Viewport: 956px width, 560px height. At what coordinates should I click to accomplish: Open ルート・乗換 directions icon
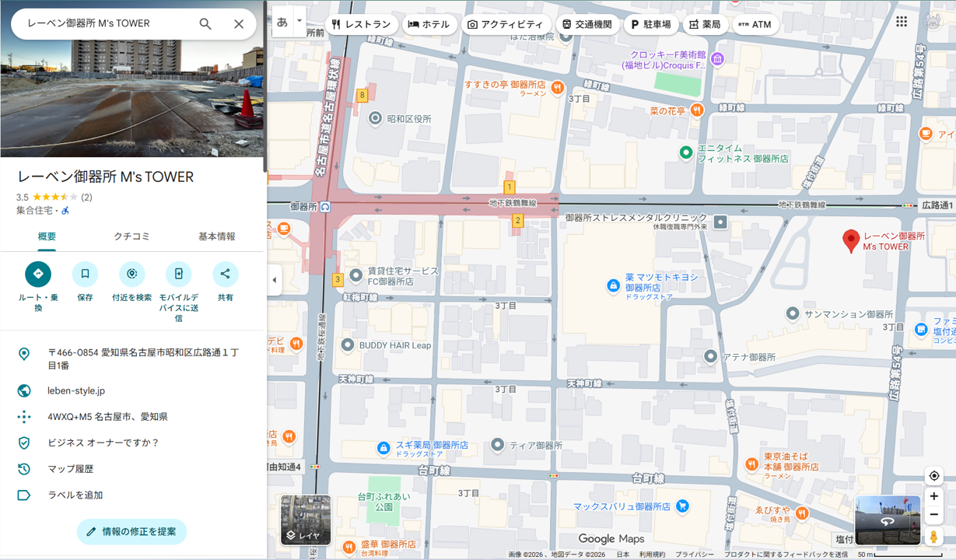38,274
